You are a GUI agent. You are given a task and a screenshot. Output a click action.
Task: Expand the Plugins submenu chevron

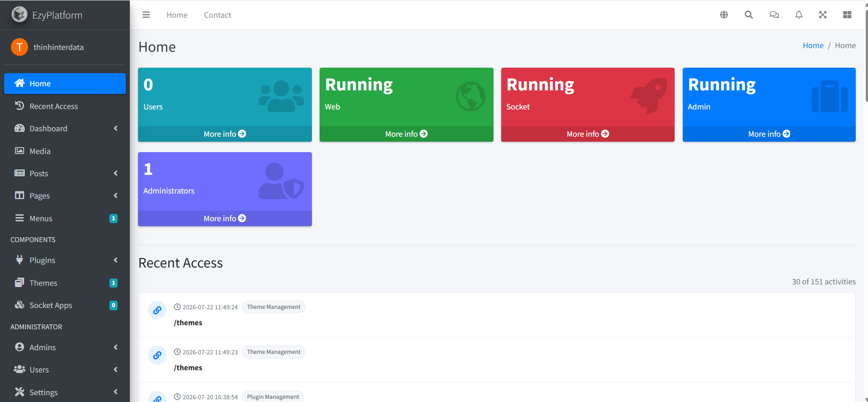116,260
